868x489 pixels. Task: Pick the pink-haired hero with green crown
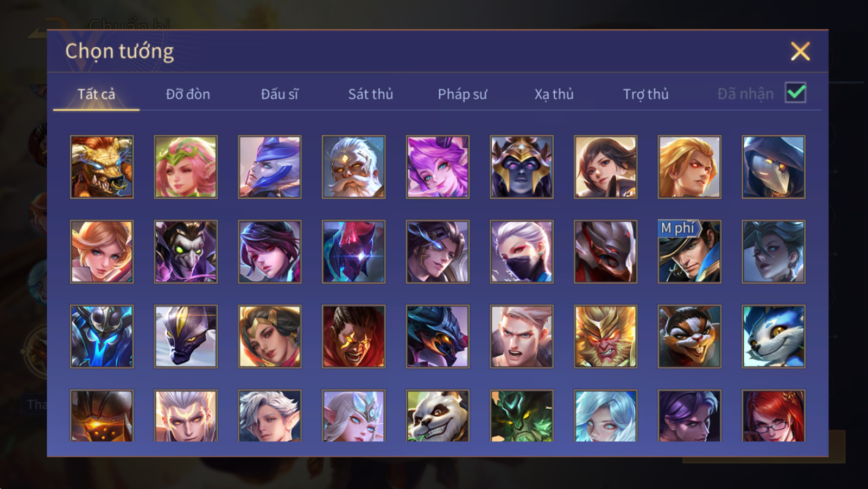186,167
